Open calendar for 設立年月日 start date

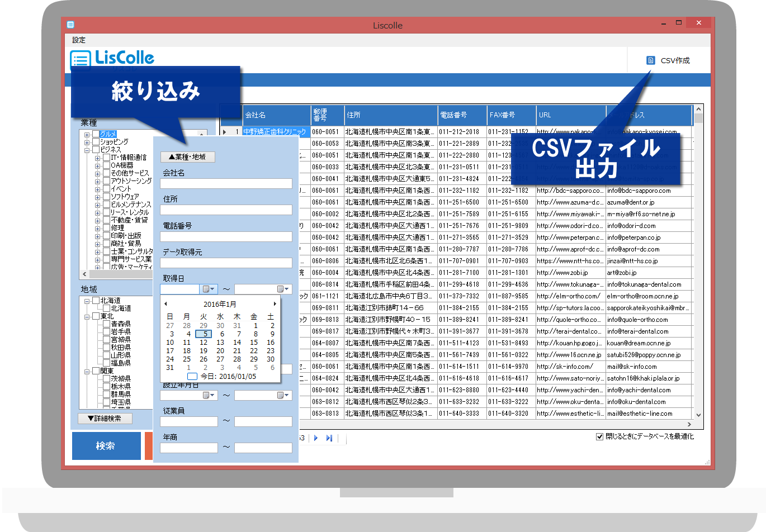(x=209, y=395)
